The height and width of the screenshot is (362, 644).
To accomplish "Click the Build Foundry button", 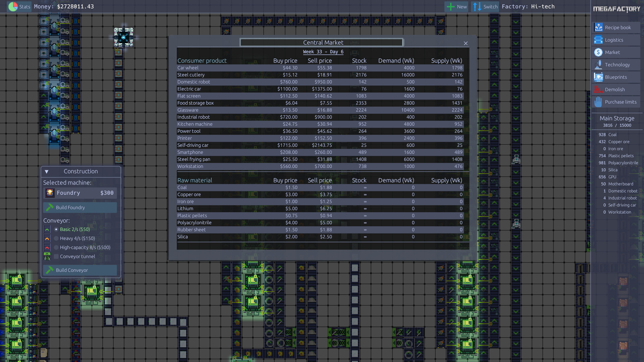I will point(80,207).
